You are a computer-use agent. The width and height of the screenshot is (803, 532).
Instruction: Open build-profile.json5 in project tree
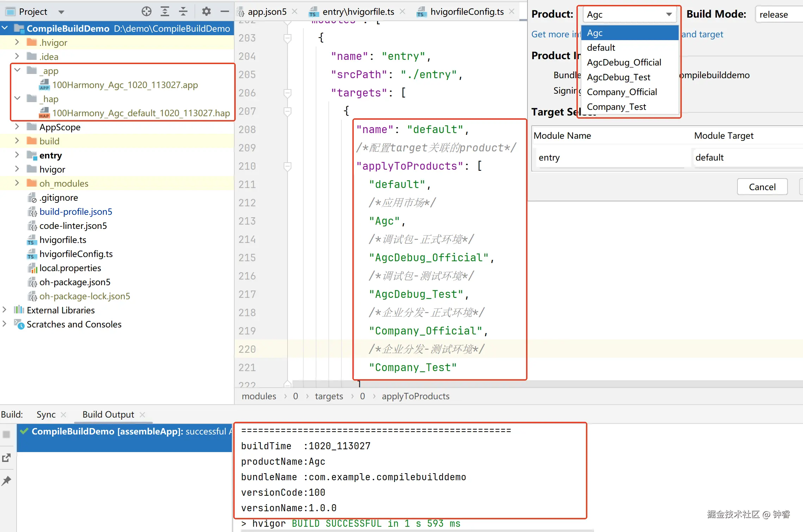pyautogui.click(x=76, y=212)
